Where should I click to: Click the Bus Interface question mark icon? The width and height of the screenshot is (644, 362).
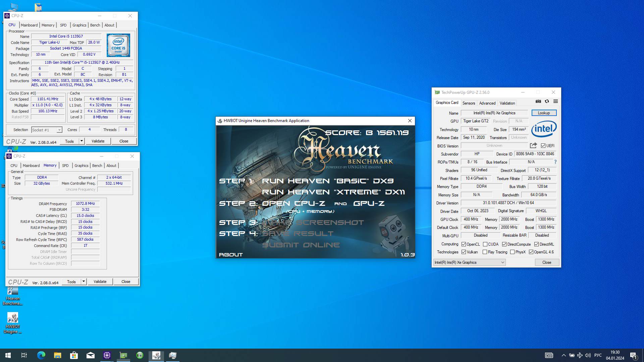pyautogui.click(x=555, y=162)
